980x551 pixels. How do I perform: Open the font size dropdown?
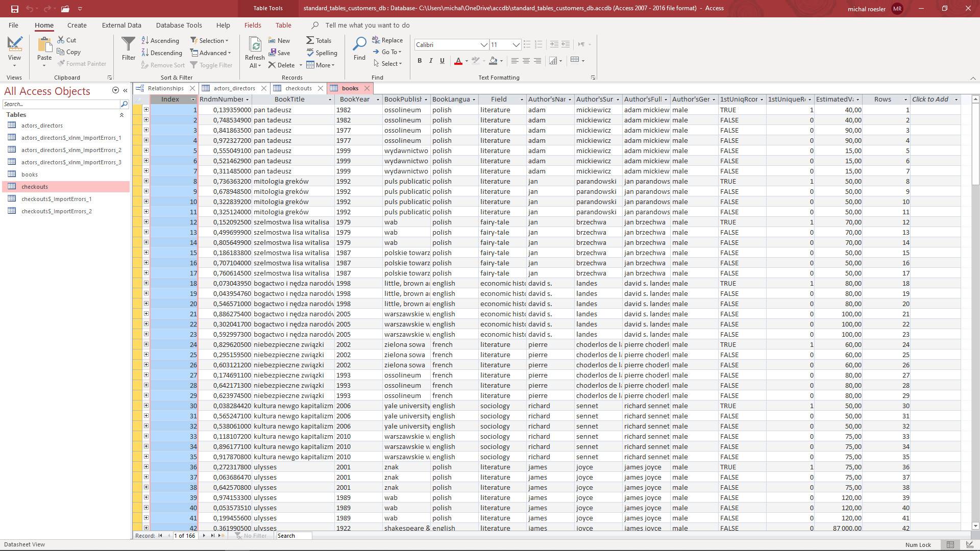pos(516,45)
